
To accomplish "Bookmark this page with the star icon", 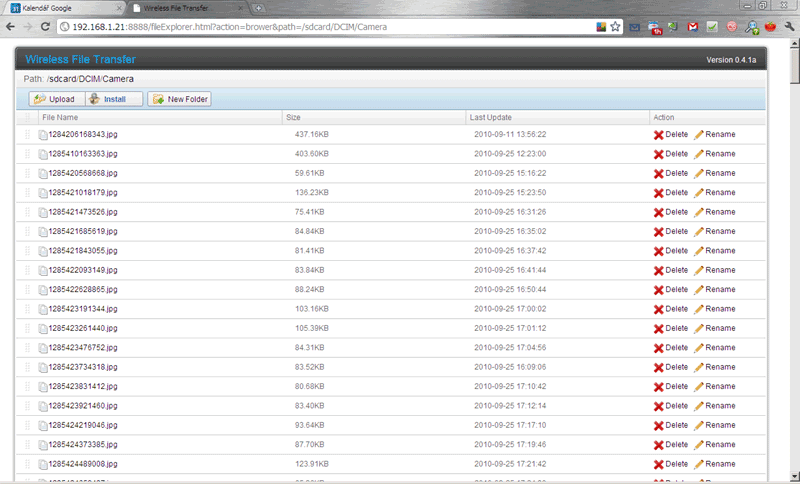I will (615, 27).
